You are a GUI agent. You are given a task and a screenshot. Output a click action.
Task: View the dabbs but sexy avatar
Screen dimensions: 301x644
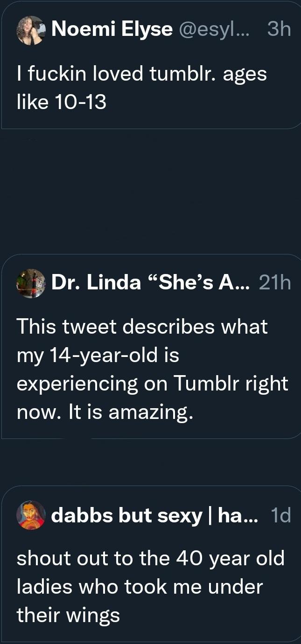(x=31, y=515)
